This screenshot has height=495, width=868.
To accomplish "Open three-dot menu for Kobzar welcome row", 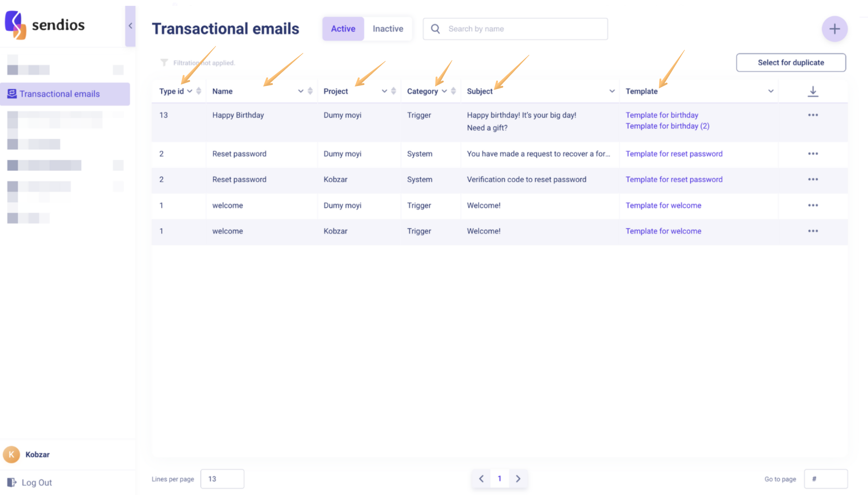I will [813, 231].
